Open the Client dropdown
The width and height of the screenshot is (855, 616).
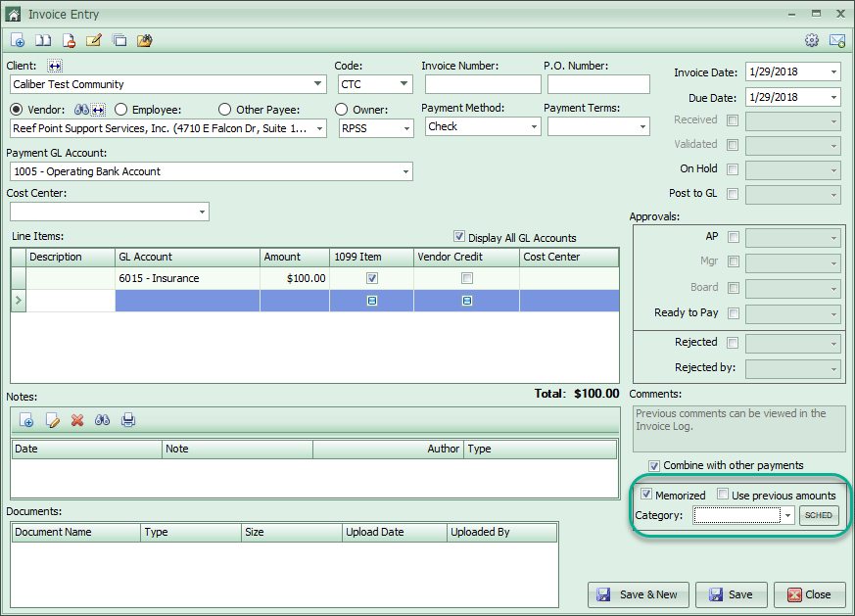coord(317,84)
